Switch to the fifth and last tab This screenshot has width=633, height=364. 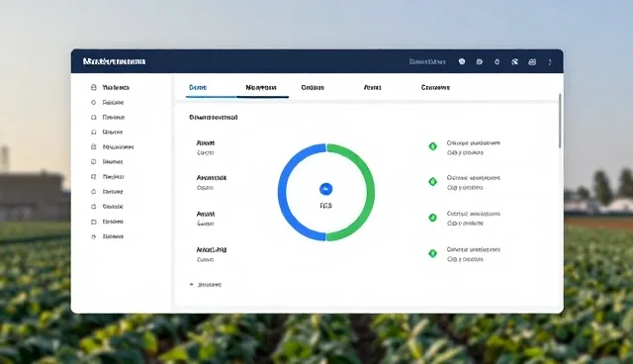tap(435, 88)
